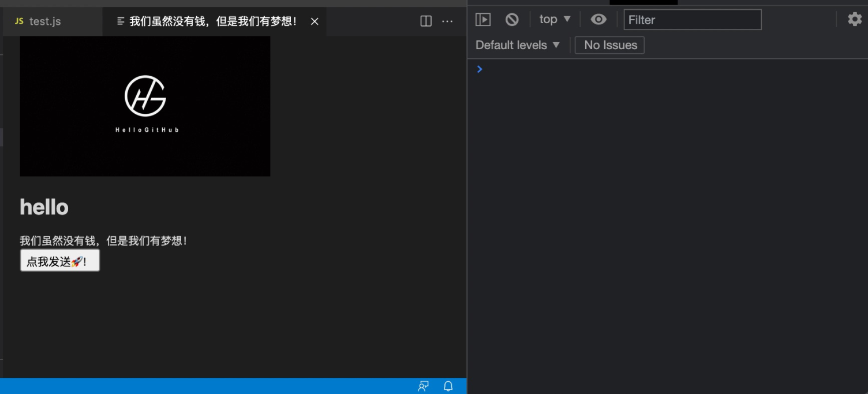Focus the console Filter input field
The width and height of the screenshot is (868, 394).
692,20
